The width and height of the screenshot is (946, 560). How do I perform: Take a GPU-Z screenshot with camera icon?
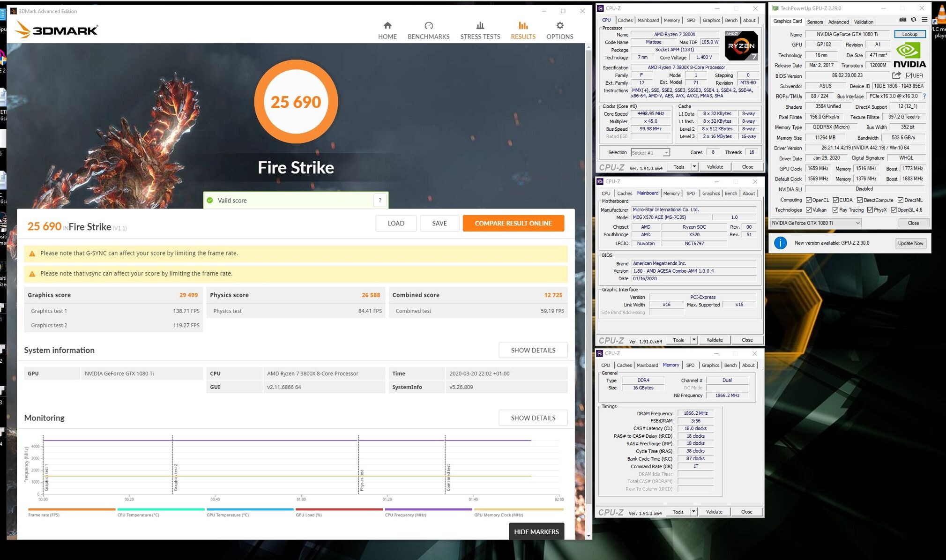click(x=902, y=20)
